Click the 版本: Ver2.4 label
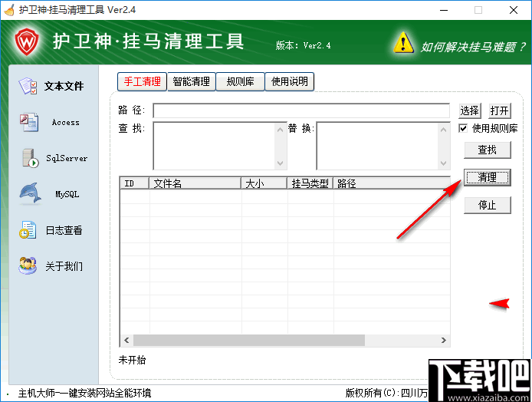Image resolution: width=532 pixels, height=402 pixels. click(303, 45)
